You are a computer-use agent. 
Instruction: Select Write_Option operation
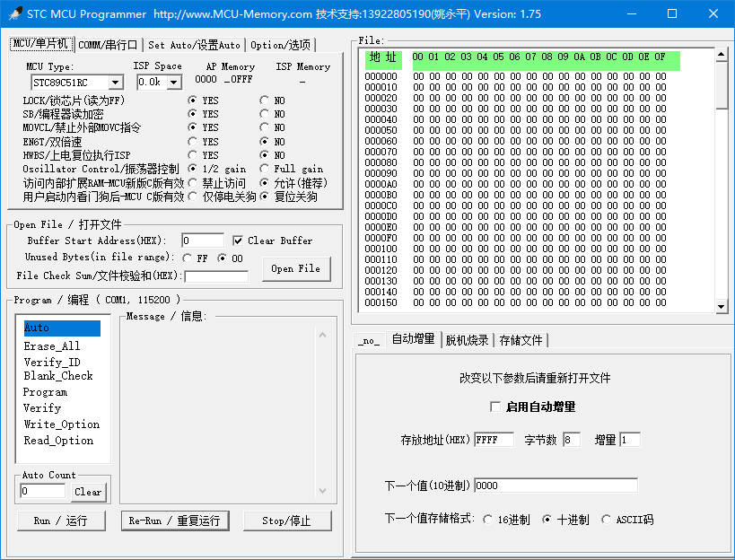click(61, 424)
